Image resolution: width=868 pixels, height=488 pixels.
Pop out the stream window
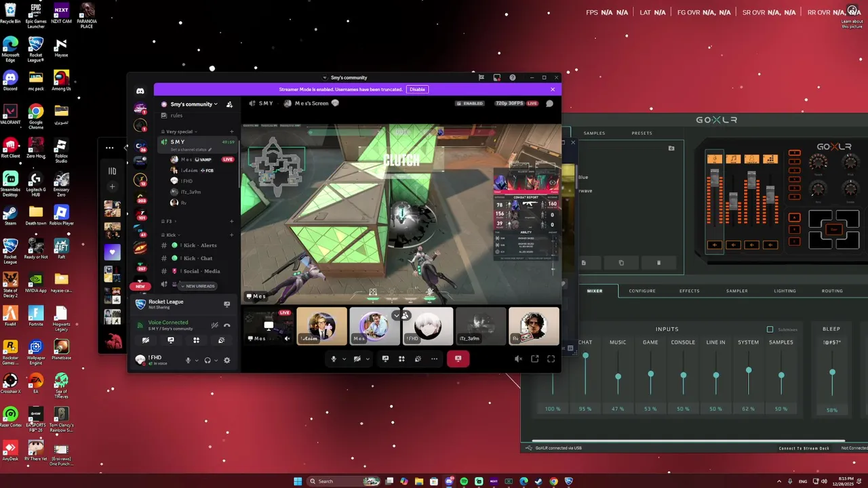(x=534, y=359)
